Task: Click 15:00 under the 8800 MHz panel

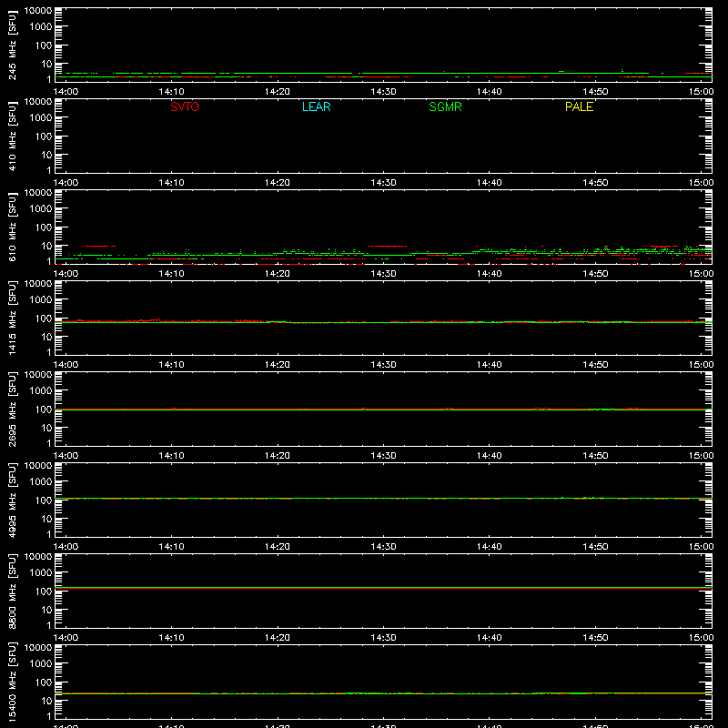Action: pyautogui.click(x=701, y=638)
